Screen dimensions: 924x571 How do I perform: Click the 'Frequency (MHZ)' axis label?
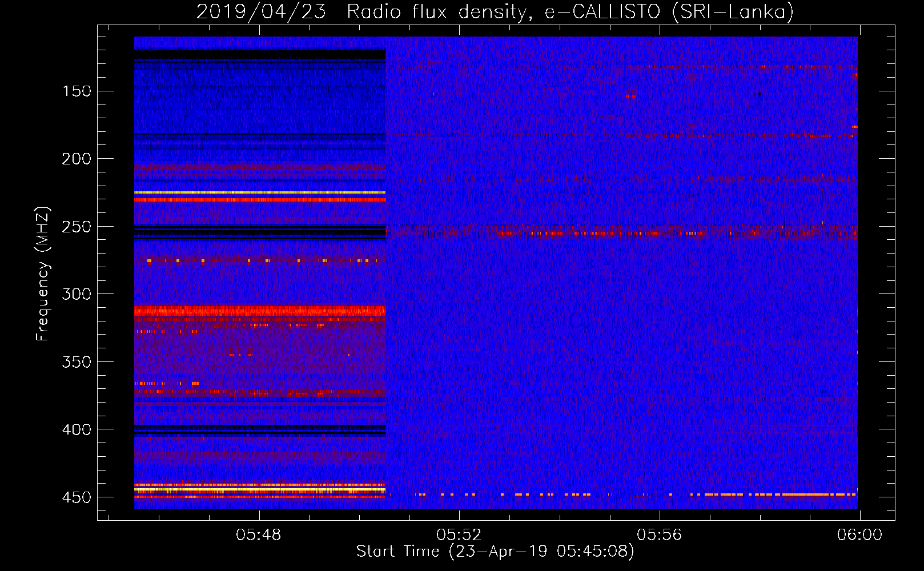click(x=43, y=274)
